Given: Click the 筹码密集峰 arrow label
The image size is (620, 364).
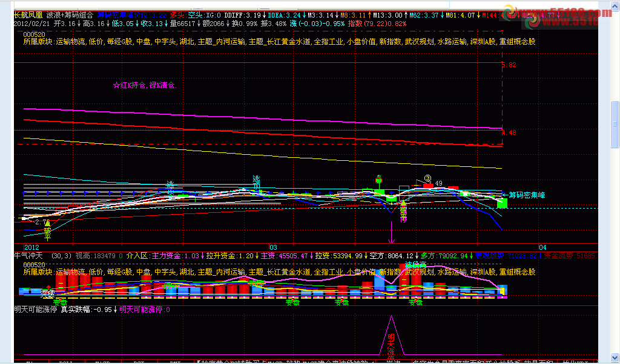Looking at the screenshot, I should (524, 195).
